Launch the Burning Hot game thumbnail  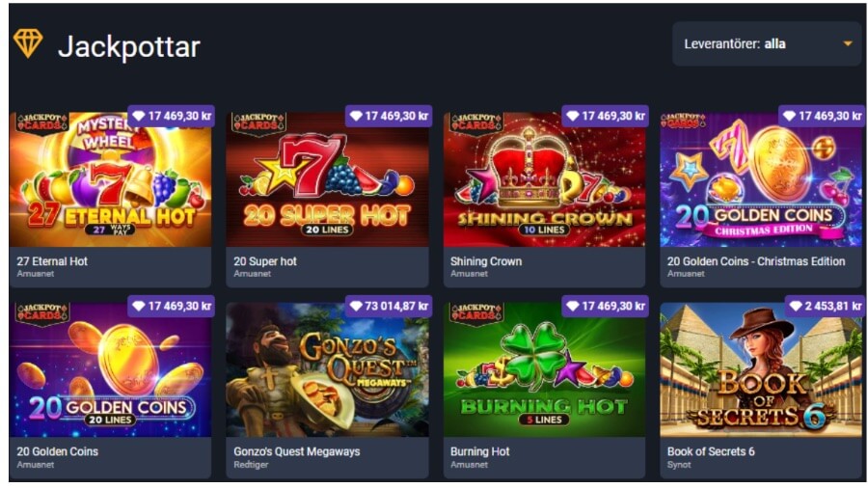coord(544,369)
